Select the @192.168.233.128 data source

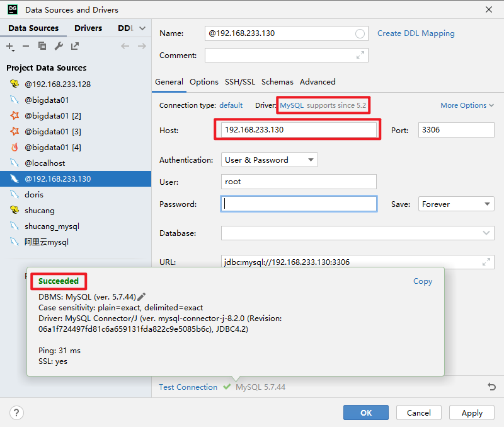click(x=76, y=84)
